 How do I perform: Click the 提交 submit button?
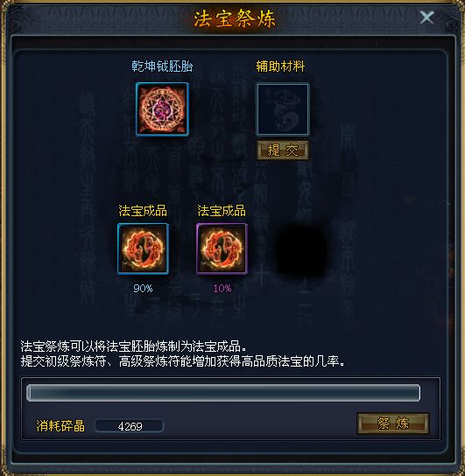pos(283,150)
